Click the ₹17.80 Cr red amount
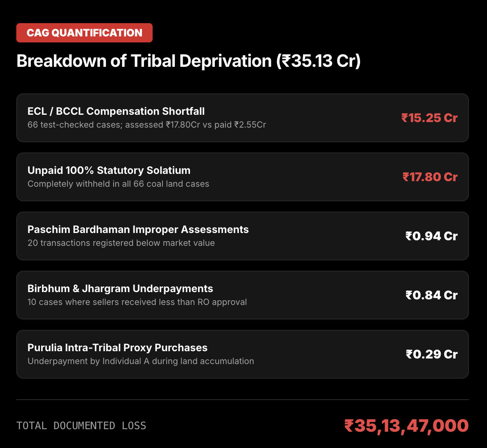Viewport: 487px width, 448px height. pyautogui.click(x=430, y=177)
